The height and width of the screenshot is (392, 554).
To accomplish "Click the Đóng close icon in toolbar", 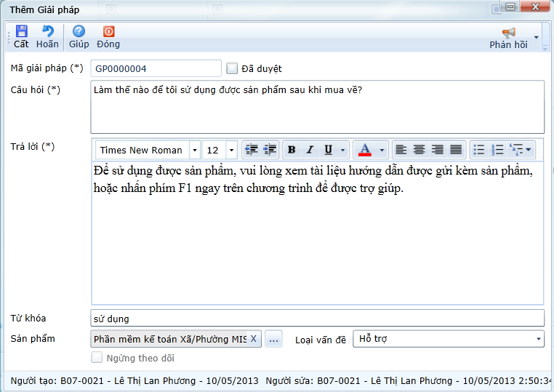I will click(108, 32).
